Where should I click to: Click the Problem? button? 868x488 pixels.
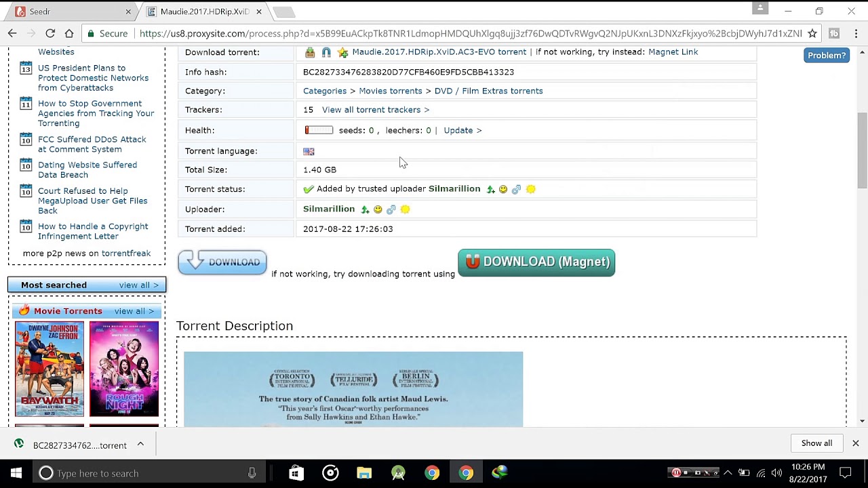point(827,56)
